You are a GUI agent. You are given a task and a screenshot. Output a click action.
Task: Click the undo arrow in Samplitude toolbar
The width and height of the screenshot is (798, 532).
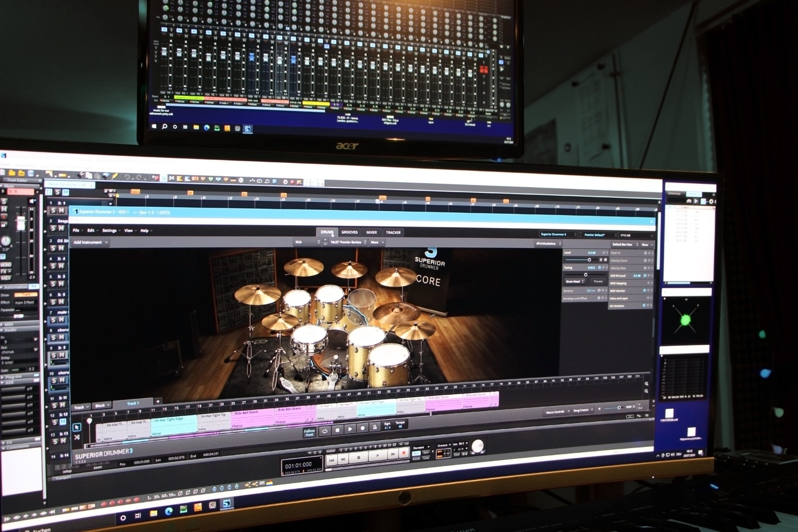(127, 177)
